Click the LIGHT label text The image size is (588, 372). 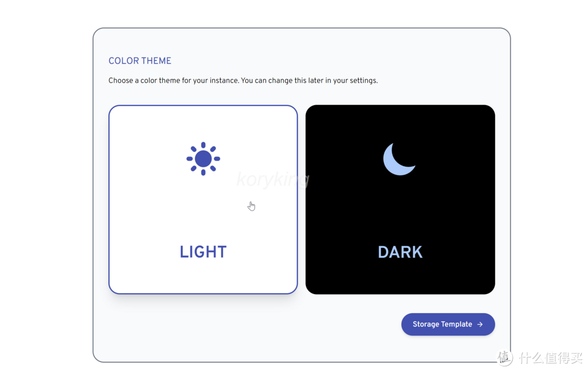tap(203, 252)
